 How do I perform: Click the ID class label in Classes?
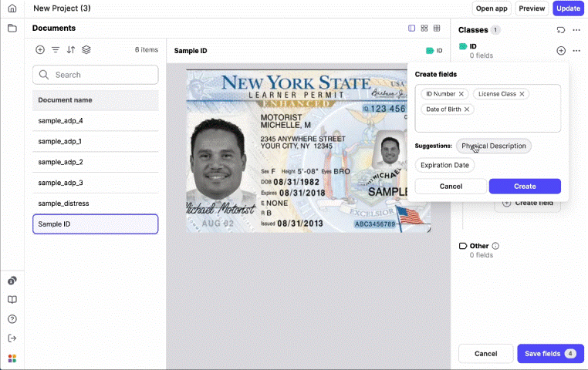pos(473,46)
